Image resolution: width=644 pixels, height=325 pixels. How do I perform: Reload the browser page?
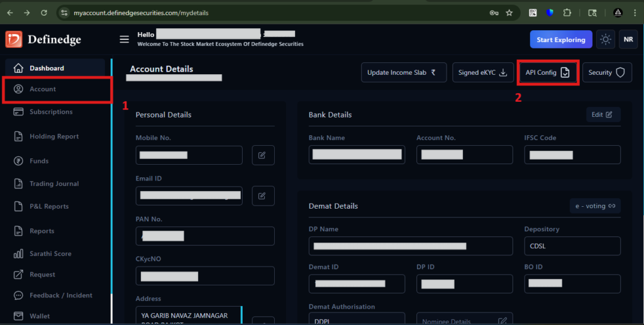click(44, 13)
